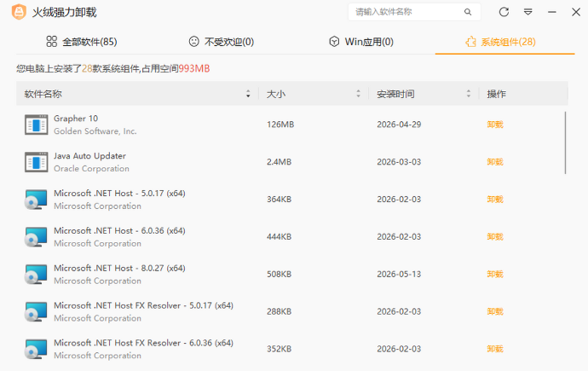Select the Oracle Corporation publisher text
The image size is (588, 371).
tap(91, 169)
